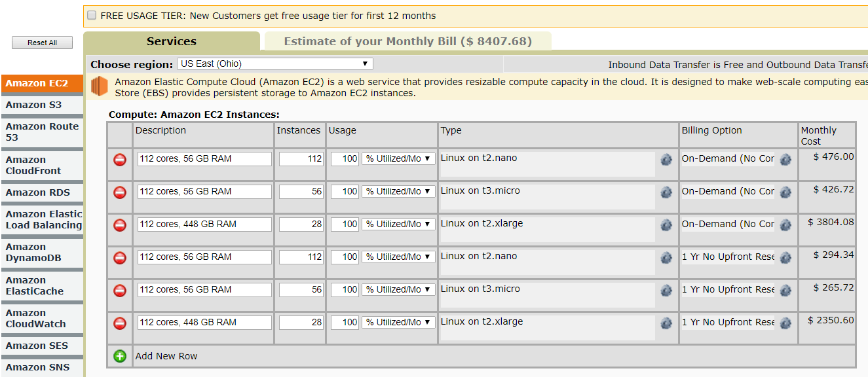Switch to the Services tab
868x377 pixels.
click(x=172, y=41)
